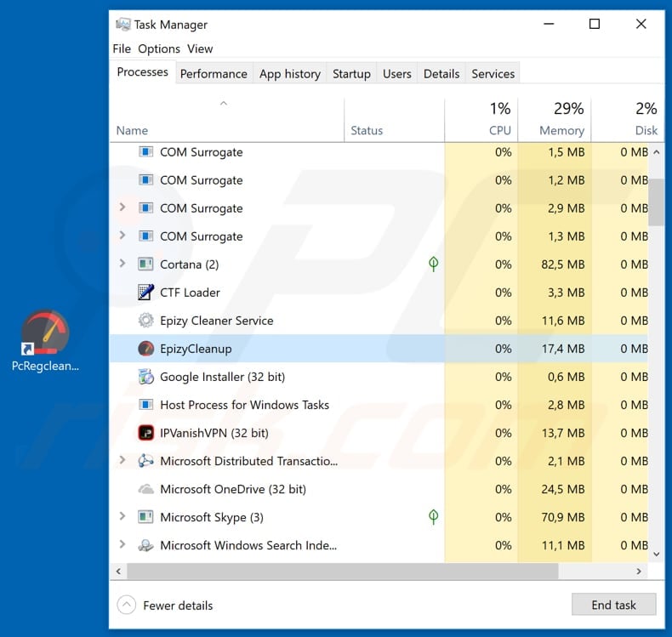The image size is (672, 637).
Task: Open the Options menu
Action: [x=159, y=48]
